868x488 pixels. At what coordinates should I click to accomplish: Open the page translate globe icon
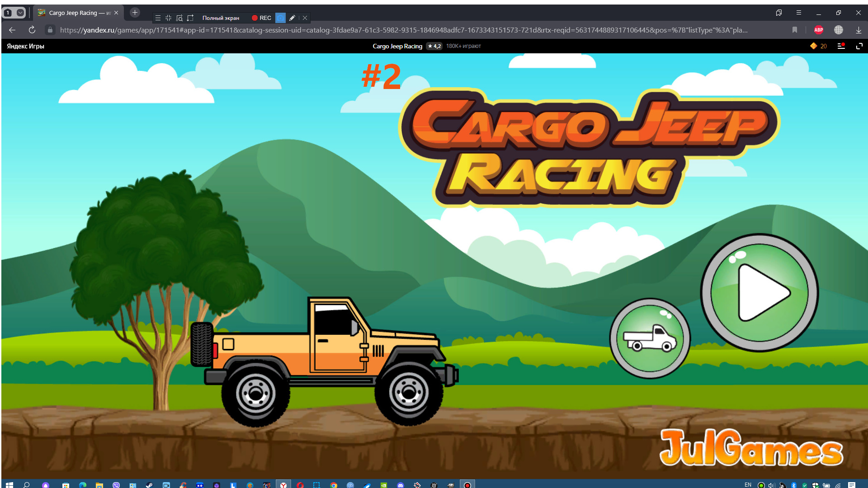[x=838, y=30]
